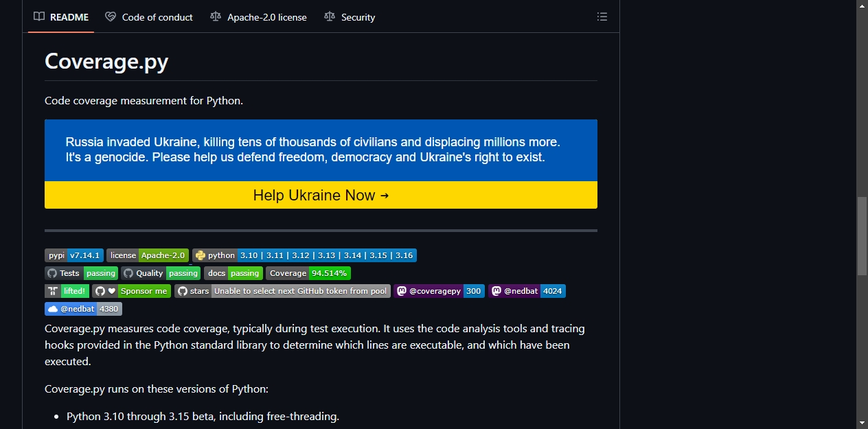Click 'Coverage.py runs on these versions' text
The image size is (868, 429).
(157, 389)
